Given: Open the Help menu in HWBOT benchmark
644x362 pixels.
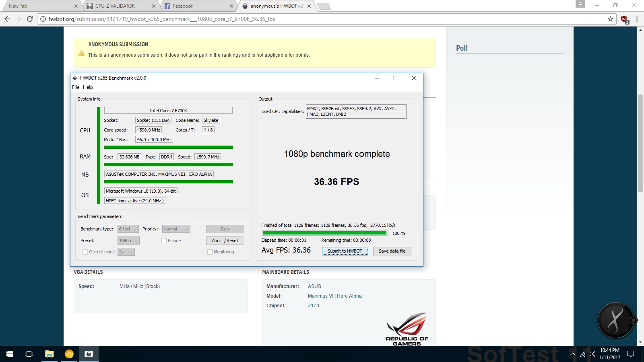Looking at the screenshot, I should pyautogui.click(x=88, y=87).
